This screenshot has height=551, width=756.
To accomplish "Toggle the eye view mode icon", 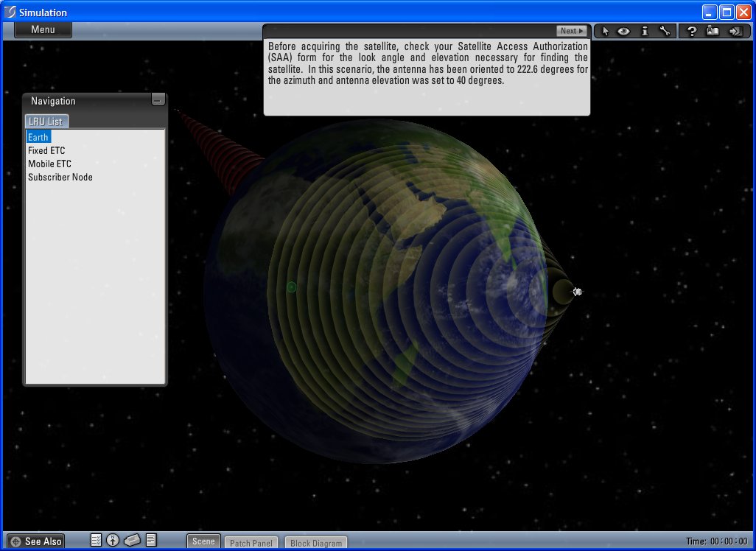I will (x=624, y=31).
